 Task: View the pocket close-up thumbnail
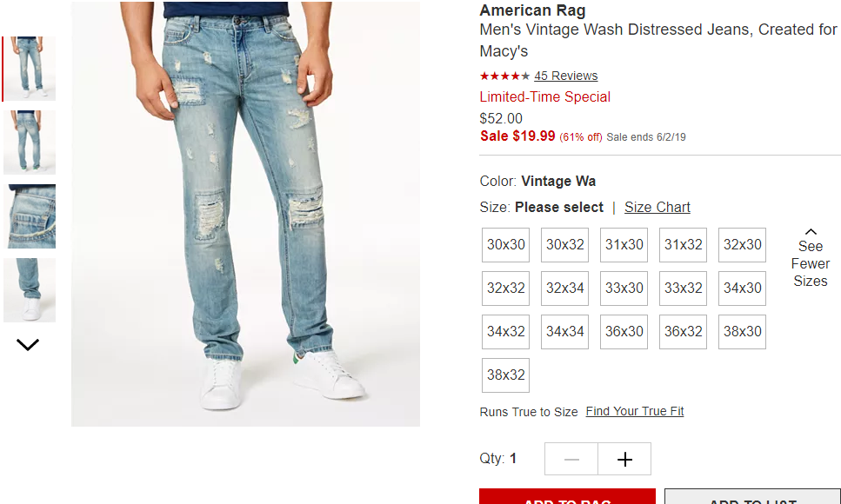pos(30,216)
